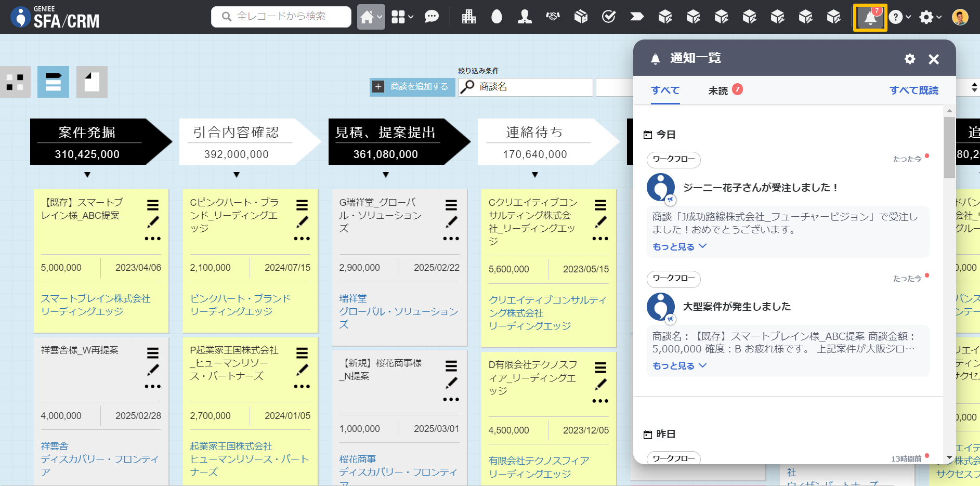
Task: Click the notification bell icon
Action: coord(870,18)
